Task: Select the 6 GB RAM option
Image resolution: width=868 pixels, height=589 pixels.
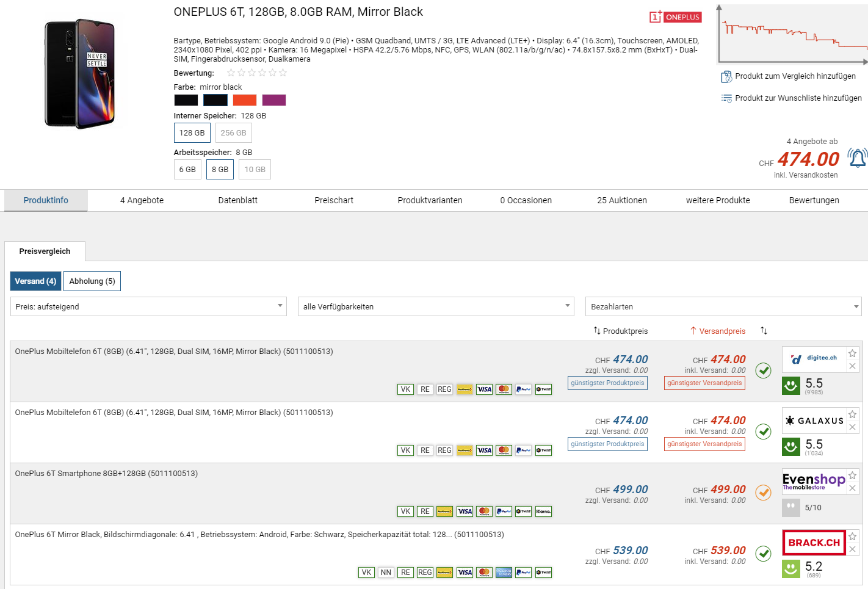Action: pyautogui.click(x=187, y=170)
